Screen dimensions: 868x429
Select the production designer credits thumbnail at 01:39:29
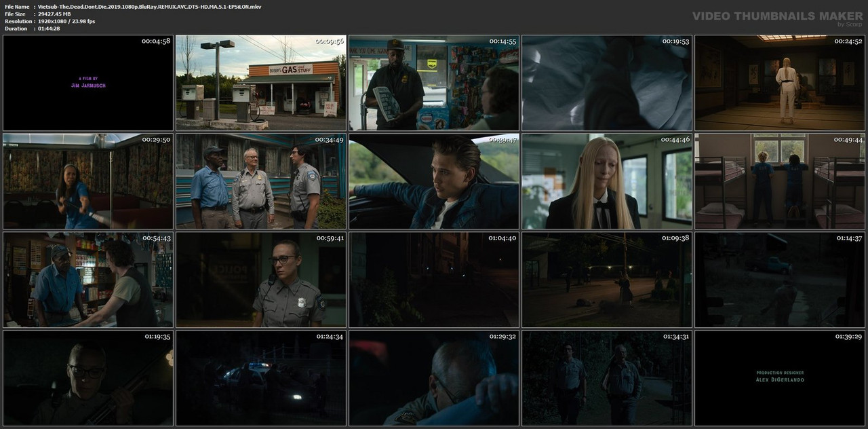(780, 378)
